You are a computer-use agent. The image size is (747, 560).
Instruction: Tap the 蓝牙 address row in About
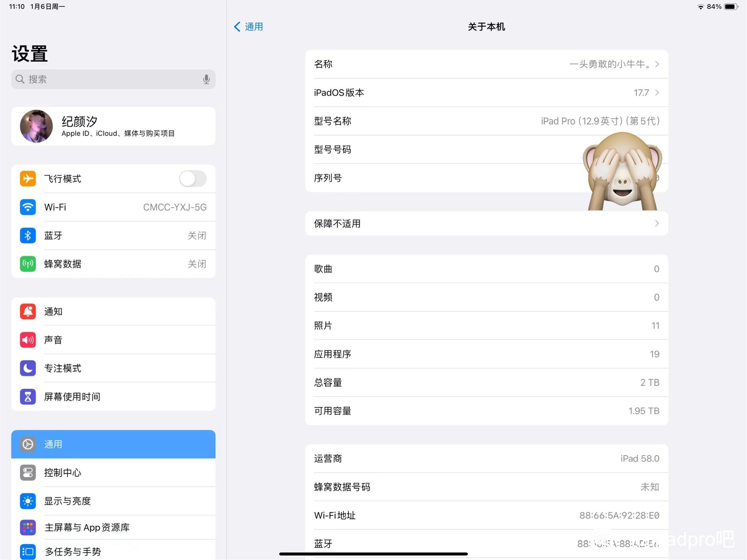(487, 544)
